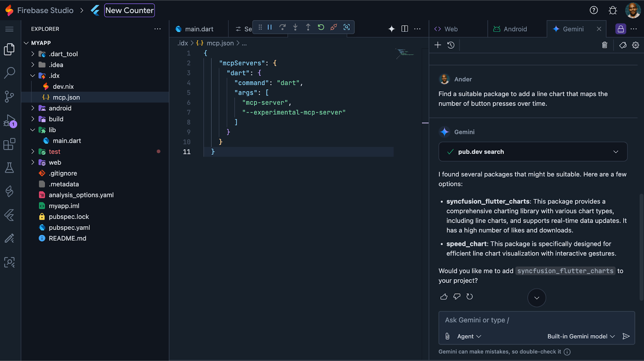Open Gemini chat history
Viewport: 644px width, 361px height.
click(451, 45)
